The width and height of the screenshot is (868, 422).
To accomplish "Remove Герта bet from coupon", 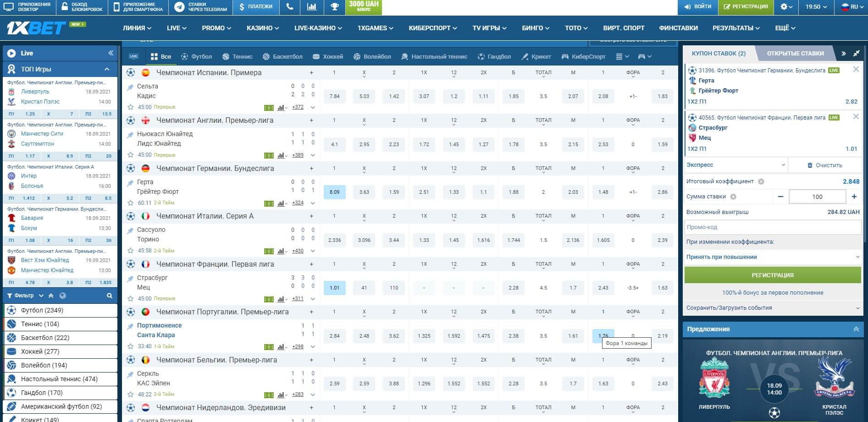I will click(856, 70).
